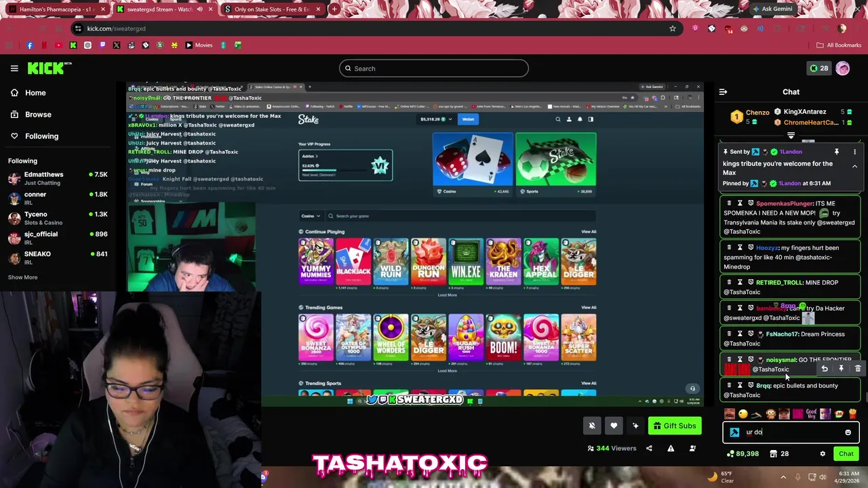Viewport: 868px width, 488px height.
Task: Reply to noisysmal's chat message
Action: point(824,369)
